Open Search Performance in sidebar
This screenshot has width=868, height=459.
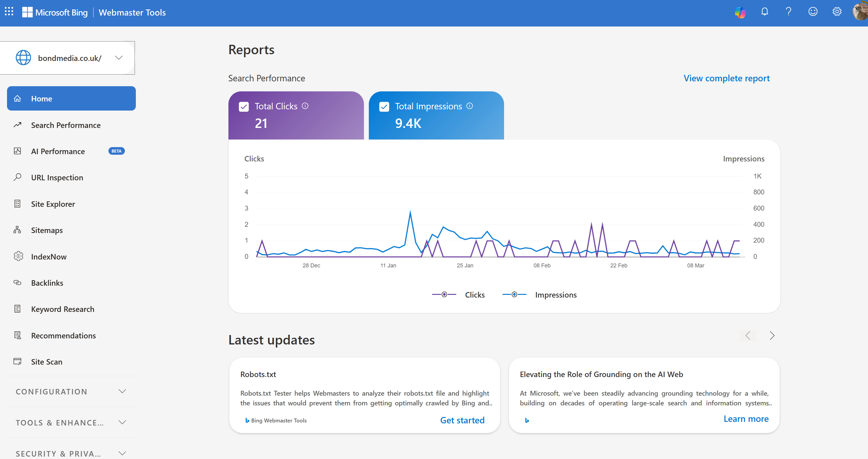[x=66, y=125]
